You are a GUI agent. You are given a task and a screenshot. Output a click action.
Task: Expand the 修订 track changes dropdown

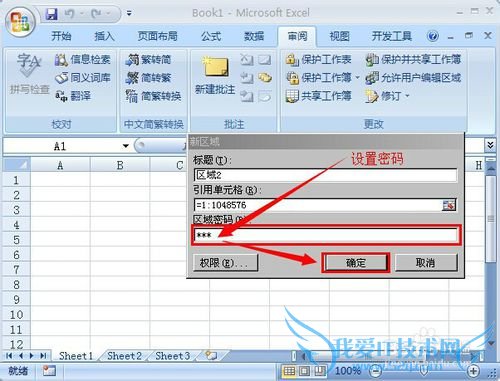click(x=407, y=96)
